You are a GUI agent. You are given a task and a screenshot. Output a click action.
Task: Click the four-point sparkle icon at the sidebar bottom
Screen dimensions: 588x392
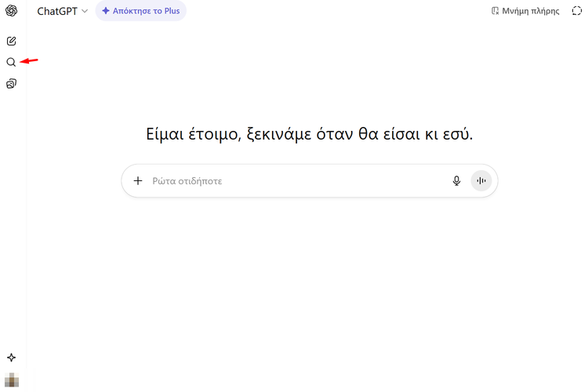pyautogui.click(x=11, y=358)
